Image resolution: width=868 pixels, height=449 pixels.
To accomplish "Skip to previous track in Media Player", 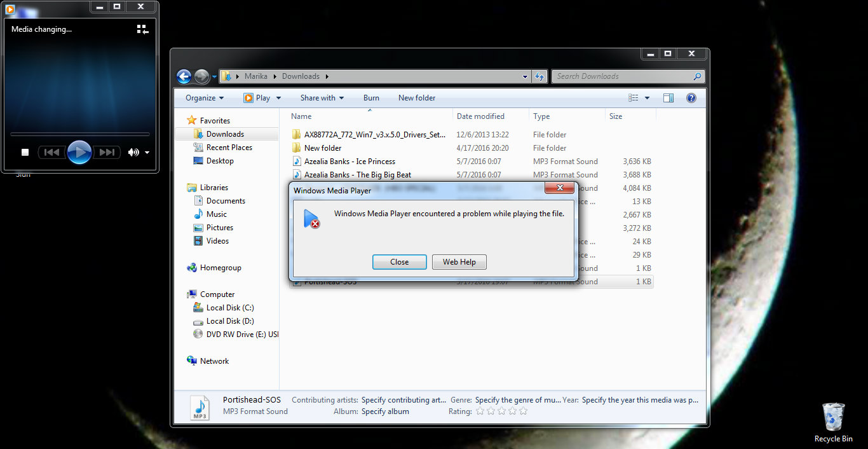I will (x=52, y=152).
